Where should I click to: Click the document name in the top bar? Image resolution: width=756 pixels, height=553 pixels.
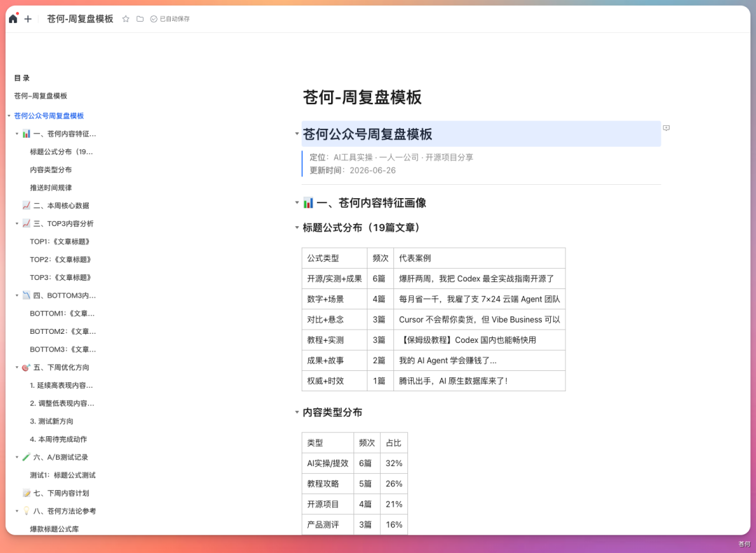pyautogui.click(x=80, y=19)
